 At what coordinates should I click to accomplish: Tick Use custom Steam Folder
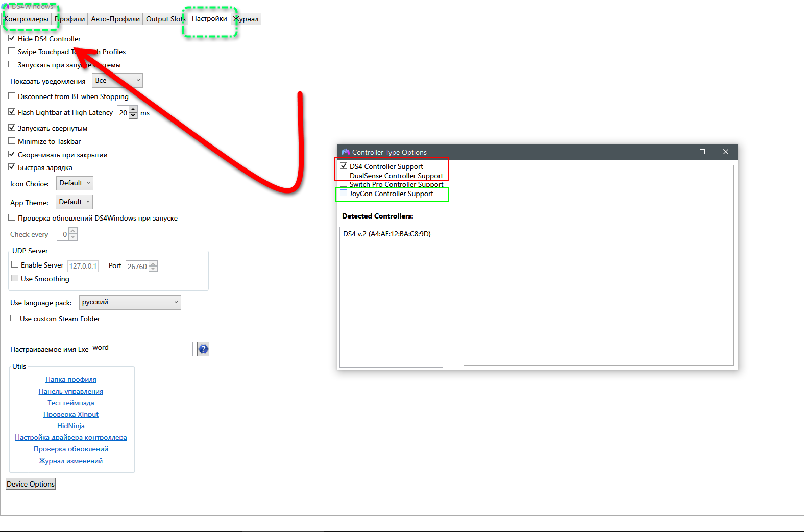(14, 318)
